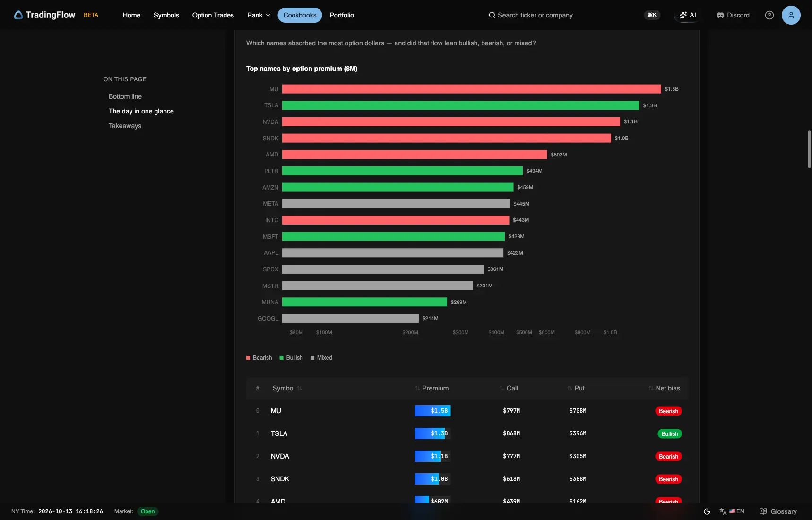
Task: Open language selector showing EN
Action: point(737,511)
